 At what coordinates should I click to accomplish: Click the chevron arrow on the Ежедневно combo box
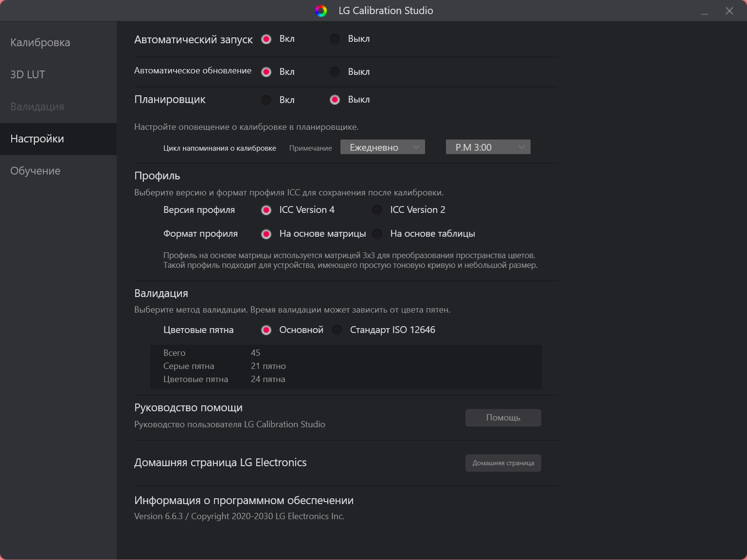[416, 147]
